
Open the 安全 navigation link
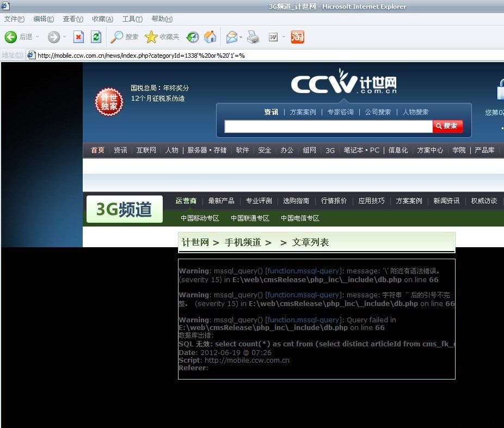265,150
